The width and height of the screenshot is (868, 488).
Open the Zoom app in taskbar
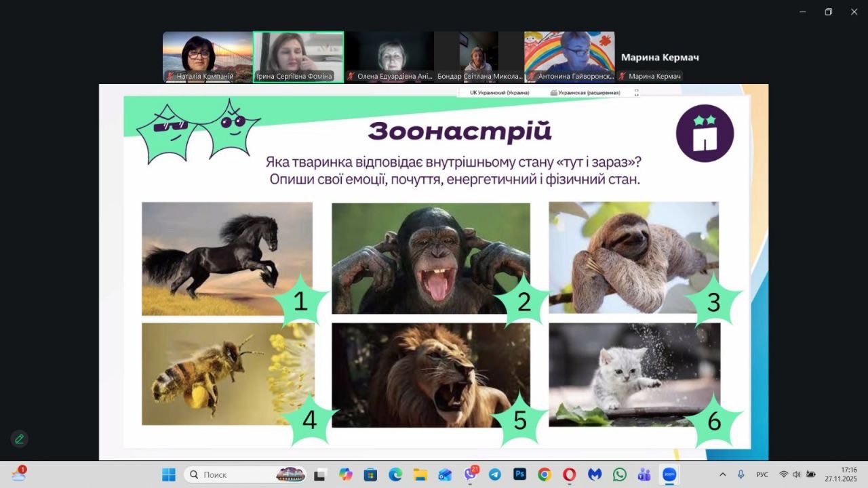tap(669, 474)
